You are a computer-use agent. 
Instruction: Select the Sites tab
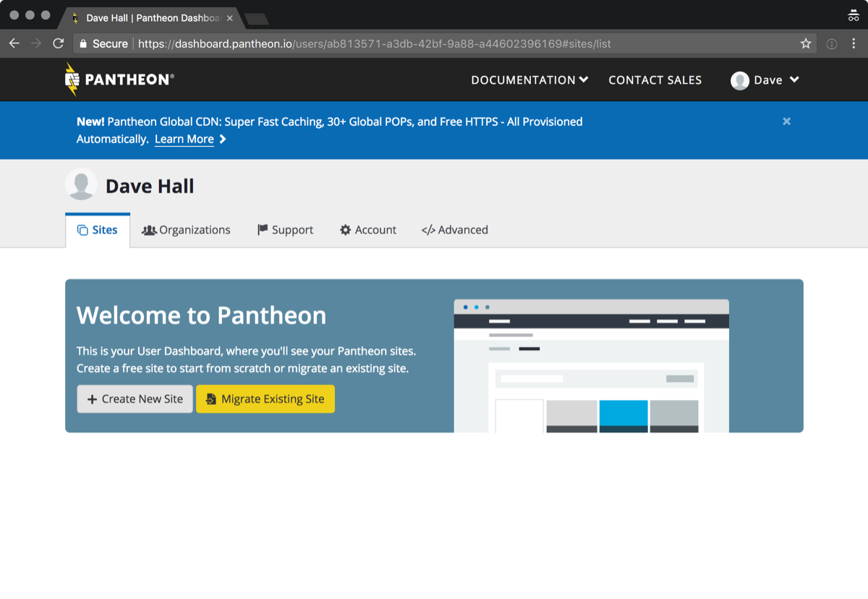pyautogui.click(x=98, y=230)
